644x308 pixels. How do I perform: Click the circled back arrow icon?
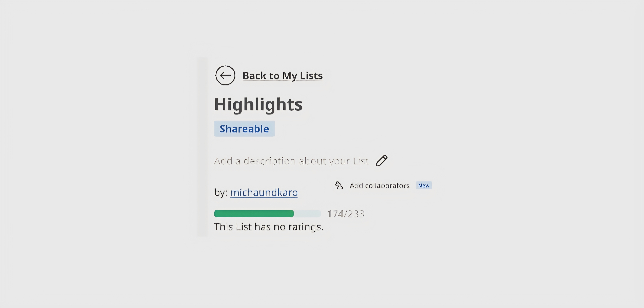(225, 75)
